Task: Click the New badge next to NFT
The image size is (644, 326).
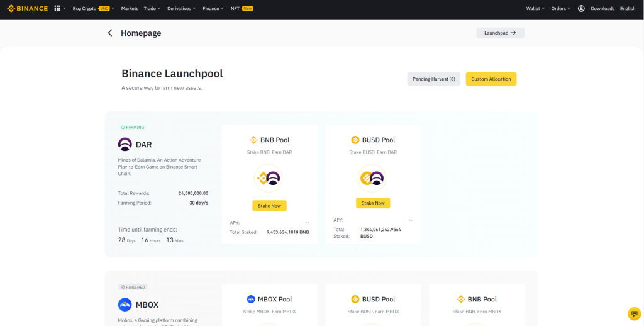Action: click(x=247, y=8)
